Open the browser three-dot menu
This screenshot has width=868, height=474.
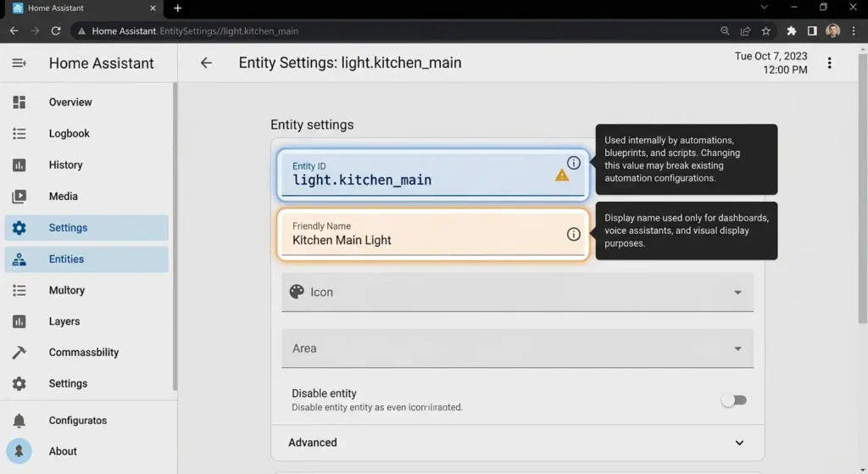point(854,31)
